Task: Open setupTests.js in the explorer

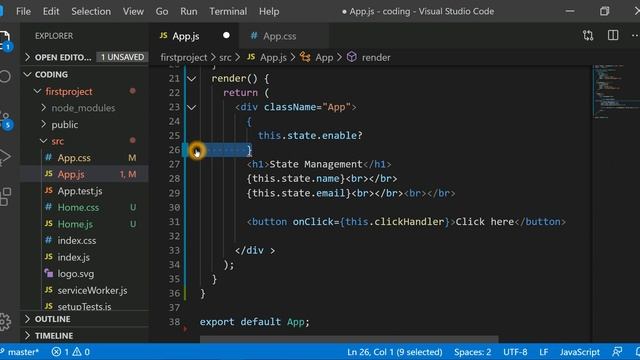Action: point(84,307)
